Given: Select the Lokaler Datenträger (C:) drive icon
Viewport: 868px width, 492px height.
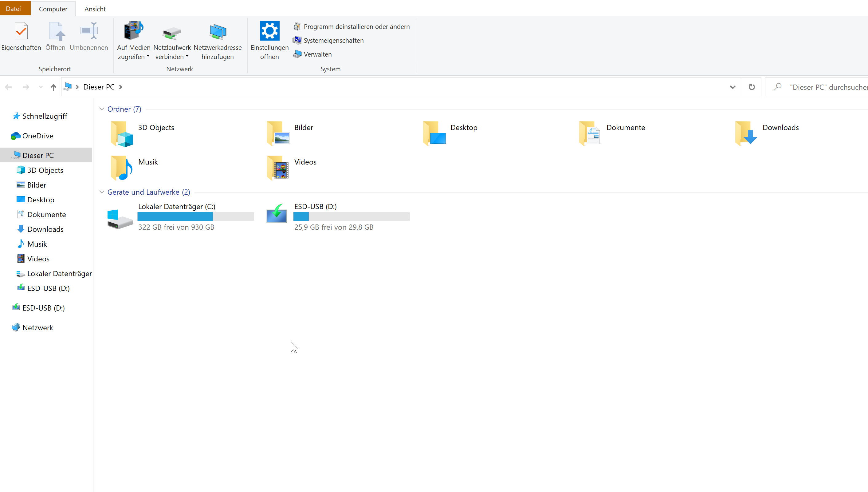Looking at the screenshot, I should 120,218.
